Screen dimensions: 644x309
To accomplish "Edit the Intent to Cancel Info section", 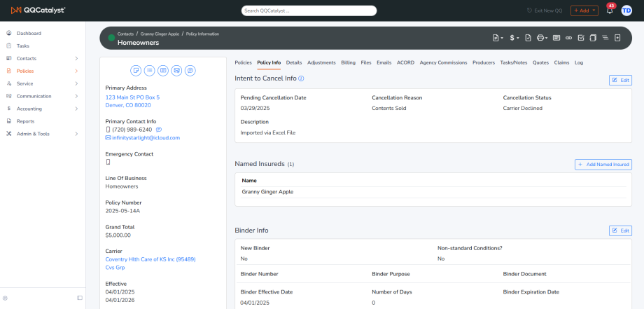I will [x=620, y=80].
